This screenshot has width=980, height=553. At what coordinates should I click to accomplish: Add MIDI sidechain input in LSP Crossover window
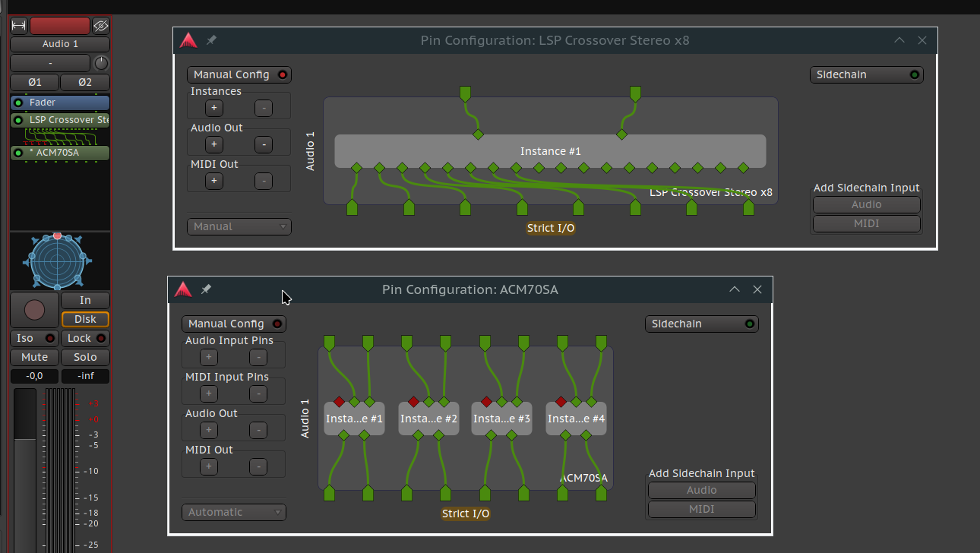pyautogui.click(x=867, y=223)
